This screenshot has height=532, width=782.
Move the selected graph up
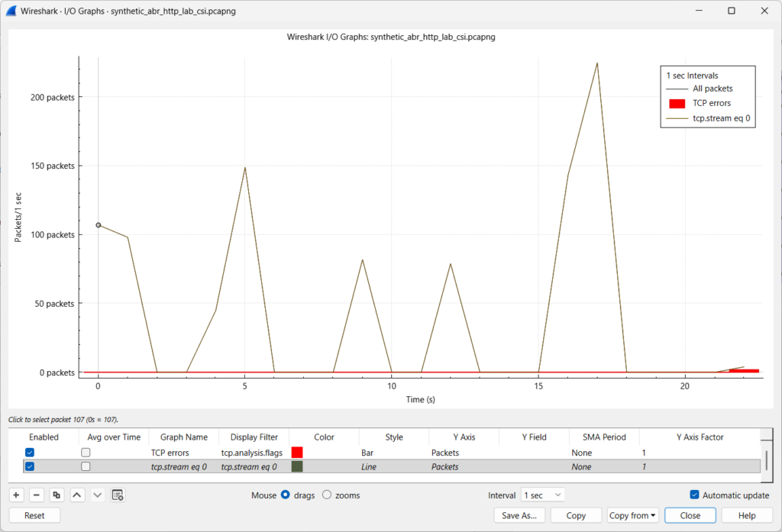[77, 495]
